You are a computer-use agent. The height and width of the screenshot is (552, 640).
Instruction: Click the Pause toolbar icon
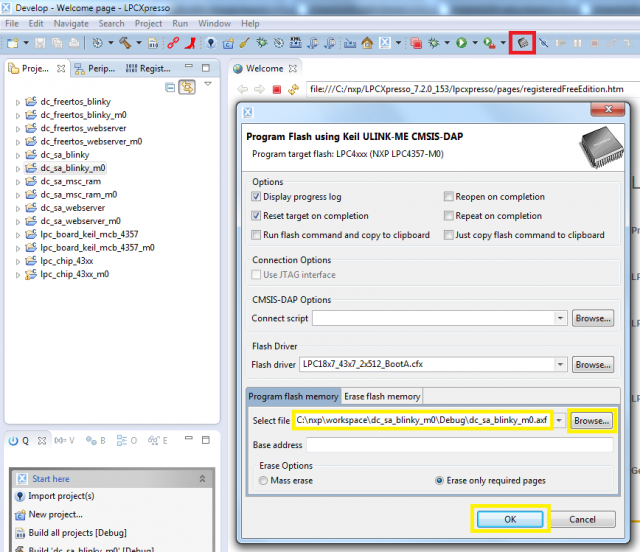pos(578,43)
